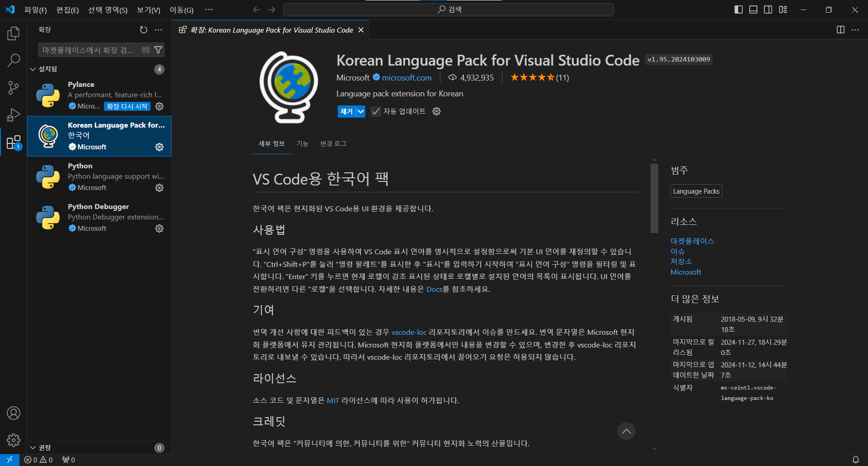Open the MIT license link
Screen dimensions: 868x466
pyautogui.click(x=333, y=400)
